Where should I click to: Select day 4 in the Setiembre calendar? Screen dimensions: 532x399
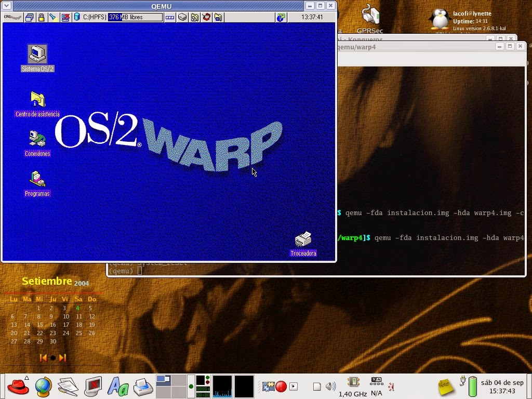(77, 308)
